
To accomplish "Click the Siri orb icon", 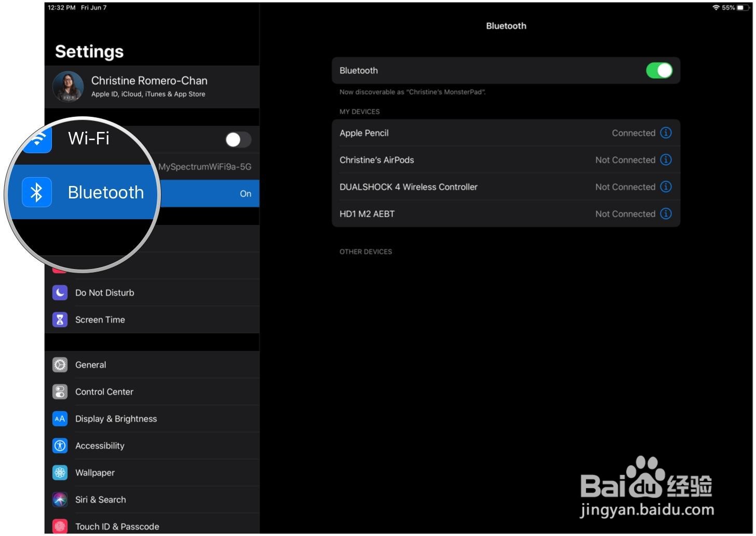I will [x=60, y=500].
